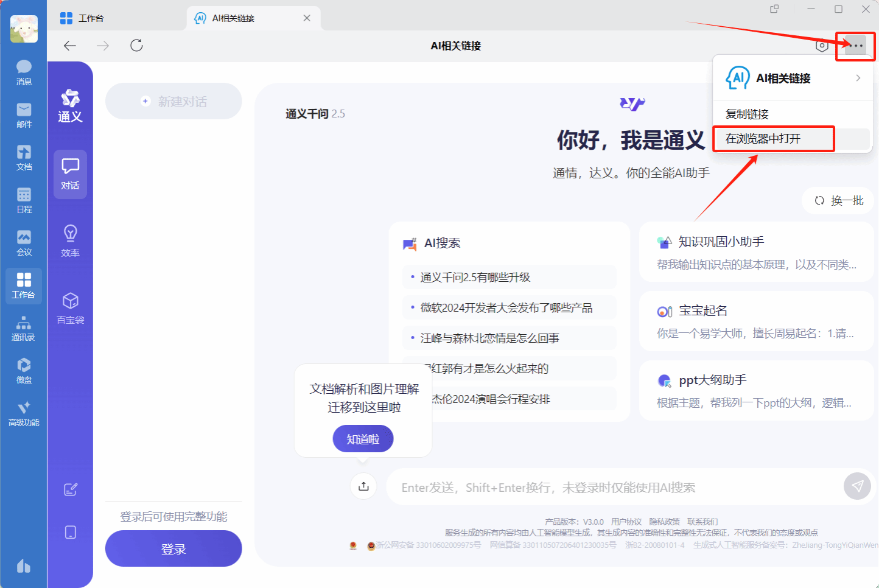
Task: Select 微软2024开发者大会发布了哪些产品 suggestion
Action: 510,307
